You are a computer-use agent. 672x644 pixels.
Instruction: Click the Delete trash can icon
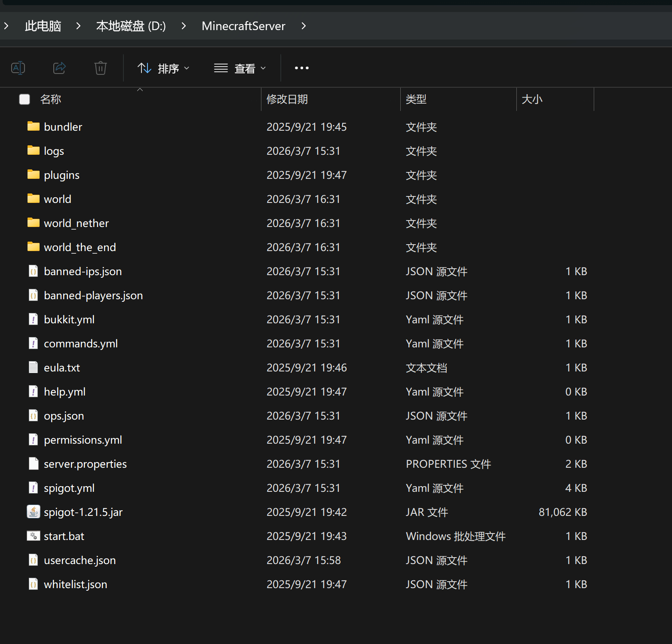(101, 68)
